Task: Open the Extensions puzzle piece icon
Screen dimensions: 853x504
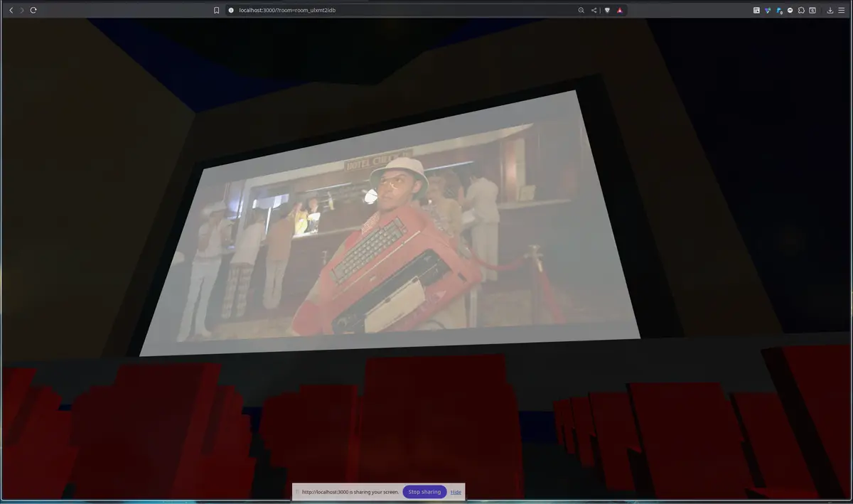Action: click(801, 10)
